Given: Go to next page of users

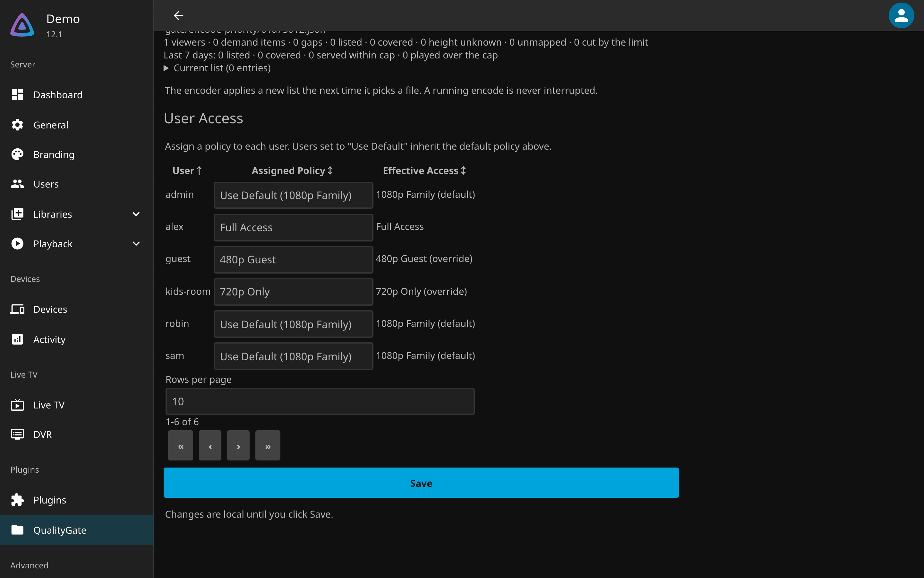Looking at the screenshot, I should pyautogui.click(x=238, y=446).
